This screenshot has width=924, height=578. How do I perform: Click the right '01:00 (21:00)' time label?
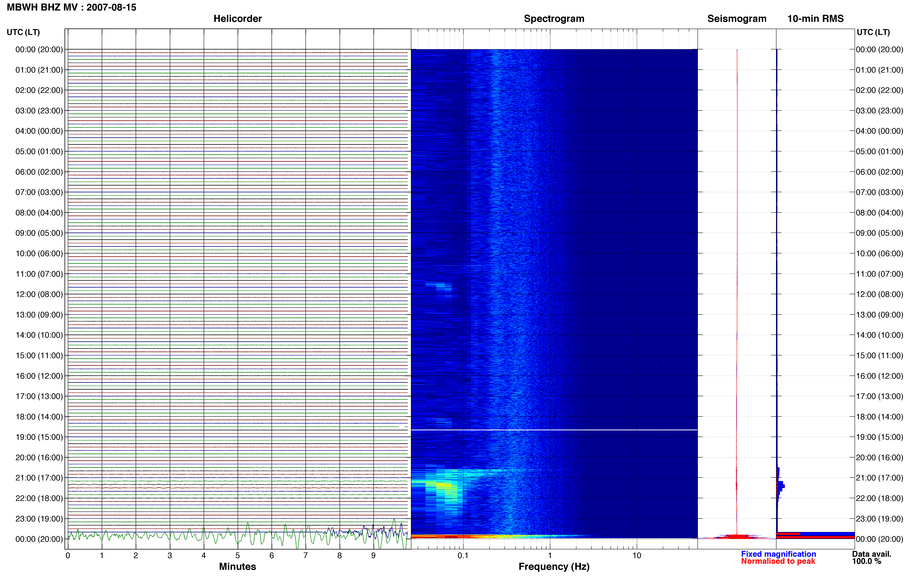[879, 70]
